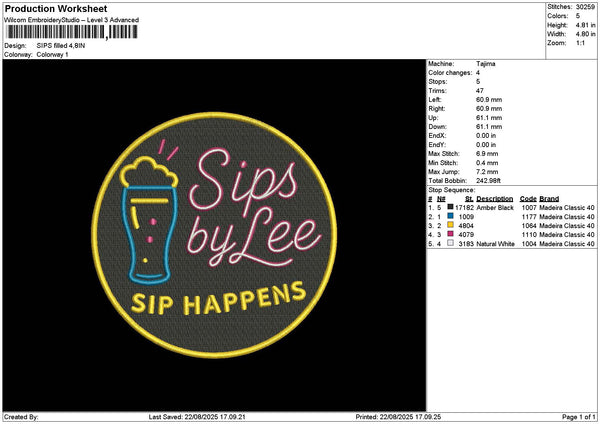Click the Brand column header
The width and height of the screenshot is (600, 424).
point(549,199)
